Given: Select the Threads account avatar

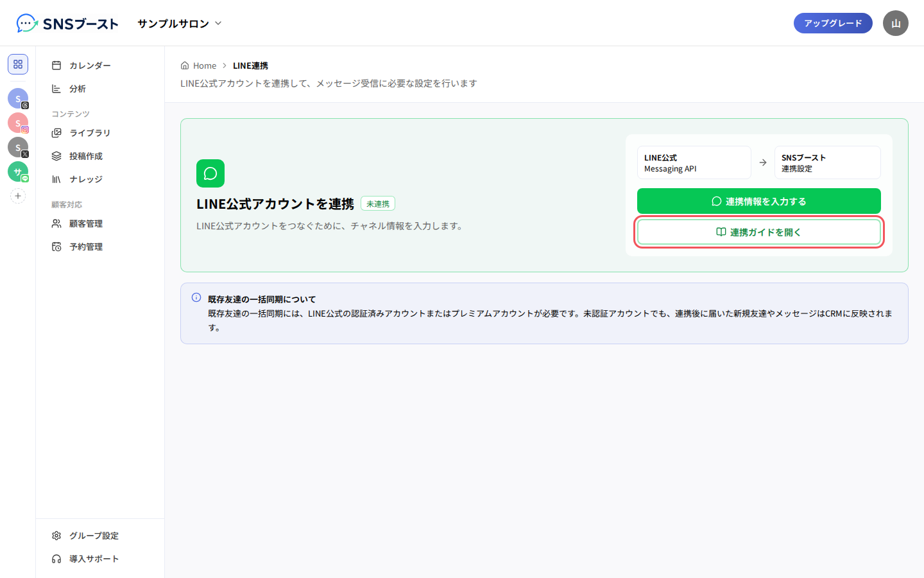Looking at the screenshot, I should tap(18, 98).
